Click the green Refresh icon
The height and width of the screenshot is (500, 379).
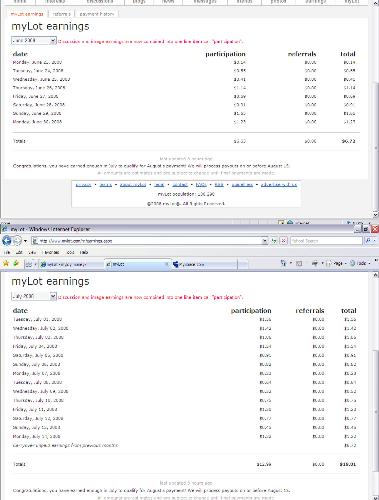[274, 241]
